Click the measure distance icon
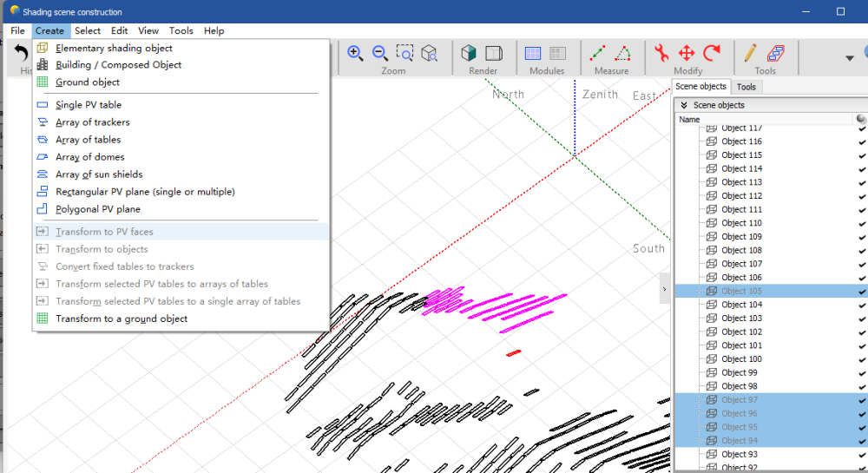 (598, 53)
